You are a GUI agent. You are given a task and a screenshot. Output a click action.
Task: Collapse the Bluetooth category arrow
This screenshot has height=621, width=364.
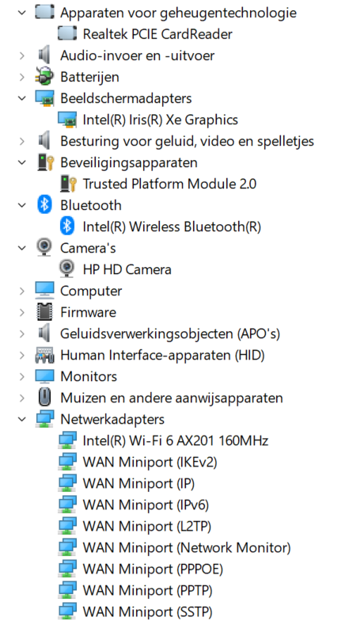click(x=22, y=205)
